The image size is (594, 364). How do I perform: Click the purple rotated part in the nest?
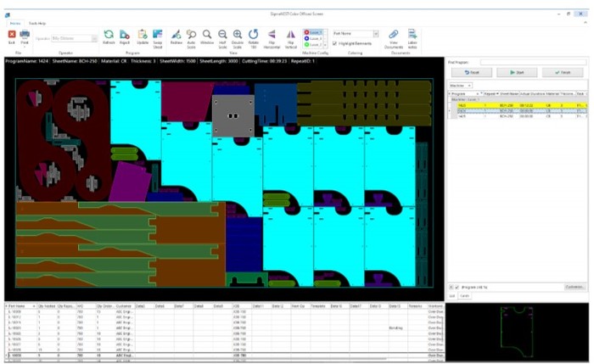point(130,182)
